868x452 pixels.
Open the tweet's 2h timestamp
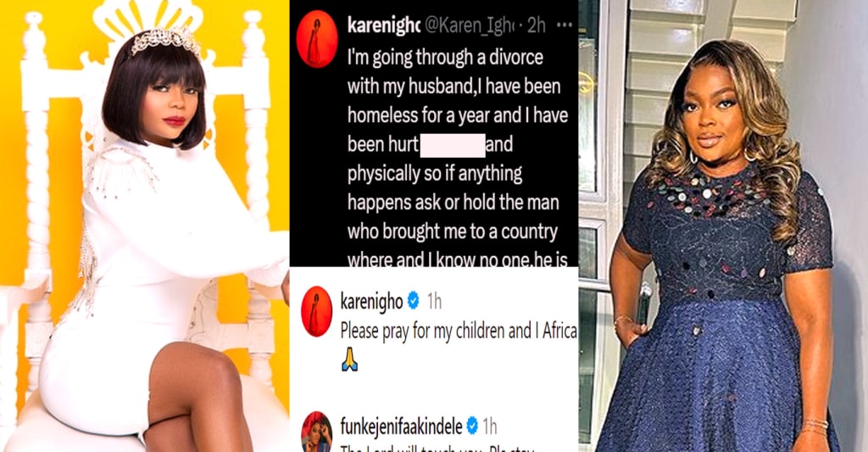click(537, 25)
